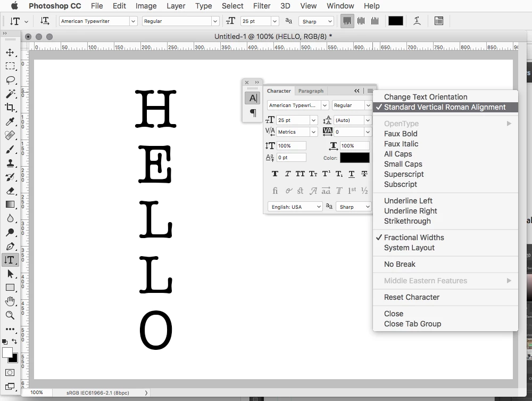Open Character panel font family dropdown
The image size is (532, 401).
[x=325, y=105]
